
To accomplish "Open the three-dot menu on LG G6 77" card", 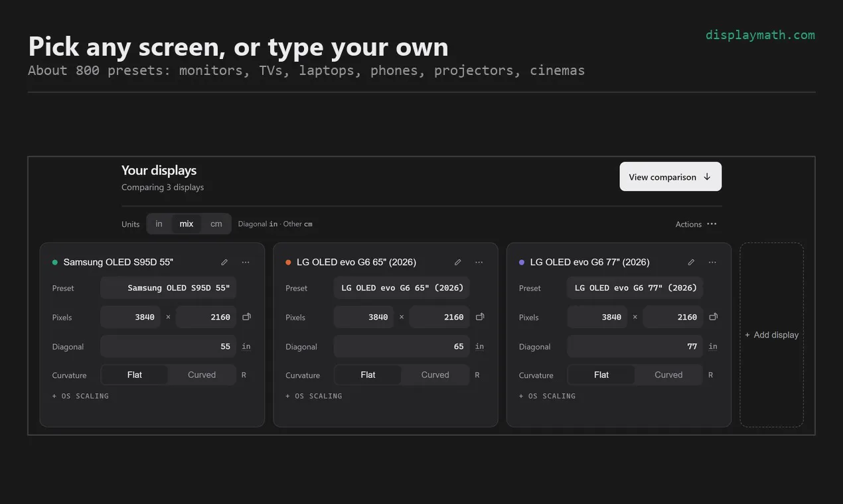I will (712, 262).
